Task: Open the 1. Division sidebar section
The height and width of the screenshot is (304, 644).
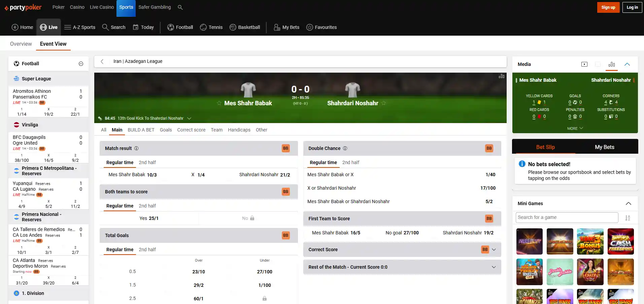Action: click(48, 293)
